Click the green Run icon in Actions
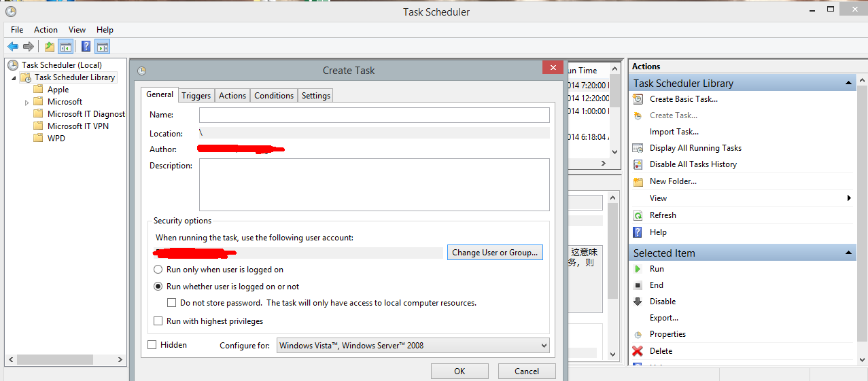This screenshot has height=381, width=868. [x=638, y=269]
